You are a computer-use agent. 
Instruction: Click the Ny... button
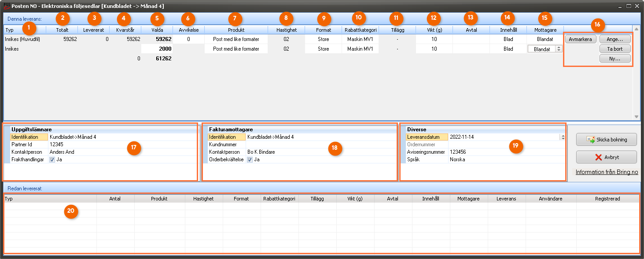pos(615,59)
